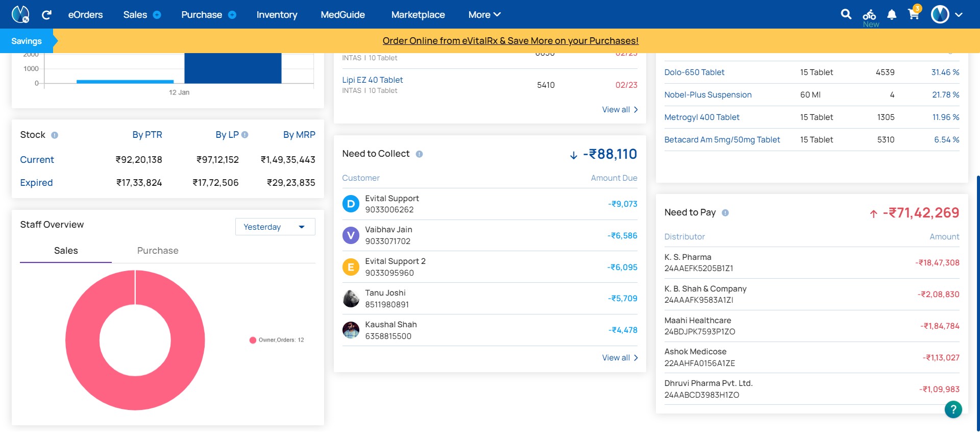This screenshot has width=980, height=436.
Task: Click the pink donut chart segment
Action: pos(83,340)
